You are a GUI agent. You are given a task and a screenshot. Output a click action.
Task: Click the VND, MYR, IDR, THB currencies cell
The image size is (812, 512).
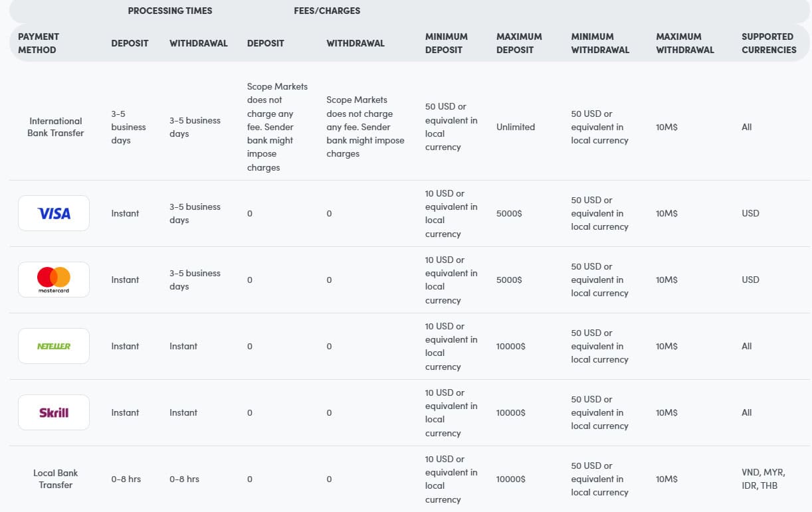[x=763, y=479]
